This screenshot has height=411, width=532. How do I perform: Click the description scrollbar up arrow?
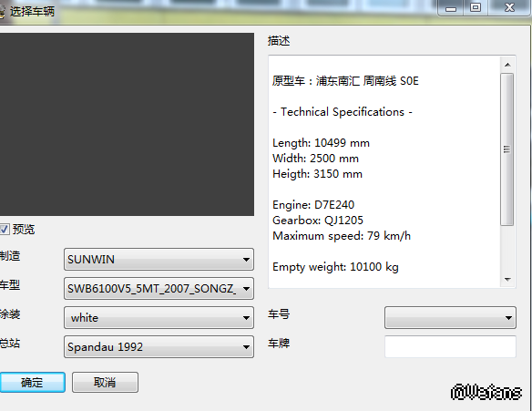click(507, 65)
